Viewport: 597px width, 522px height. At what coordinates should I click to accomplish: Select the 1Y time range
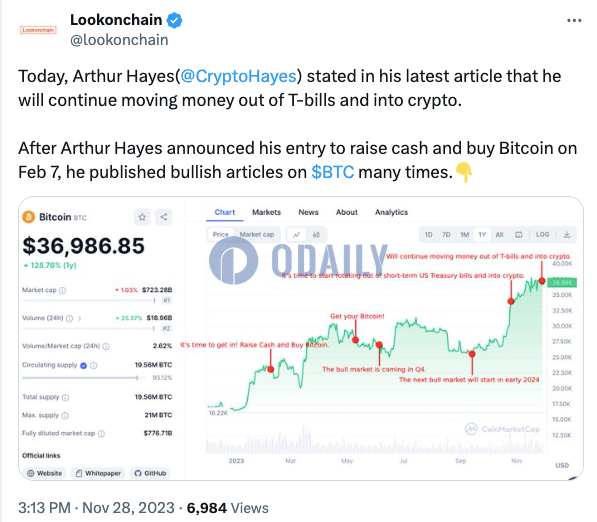[x=482, y=235]
